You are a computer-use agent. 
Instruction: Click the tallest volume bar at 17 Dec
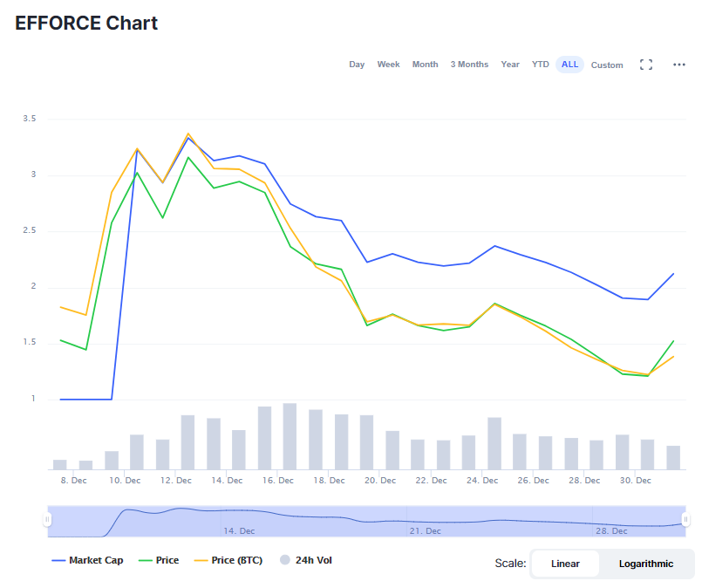point(290,436)
